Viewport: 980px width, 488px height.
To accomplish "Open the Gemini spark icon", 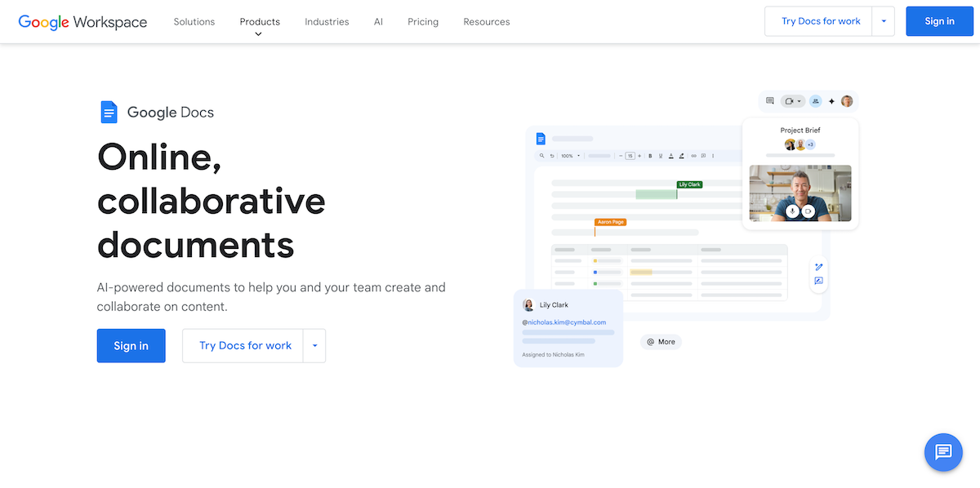I will 831,101.
